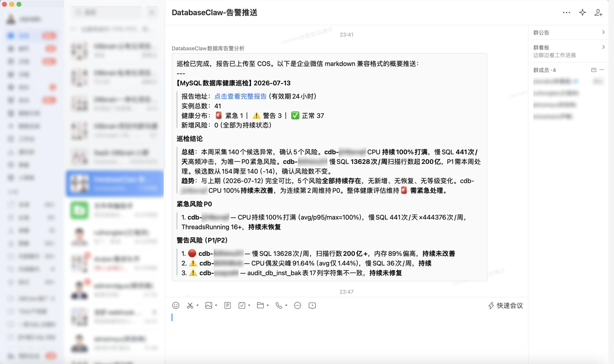Click the 警告 3 status text
The width and height of the screenshot is (614, 364).
click(272, 116)
